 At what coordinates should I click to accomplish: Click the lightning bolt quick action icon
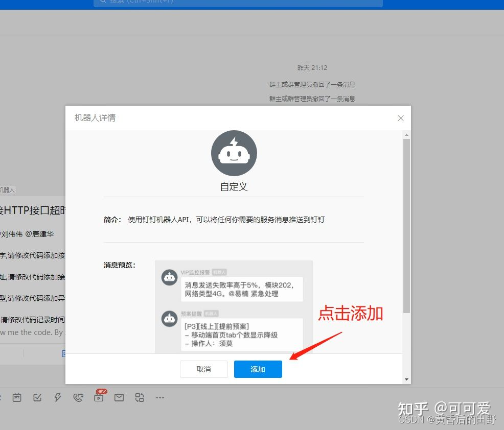[58, 397]
